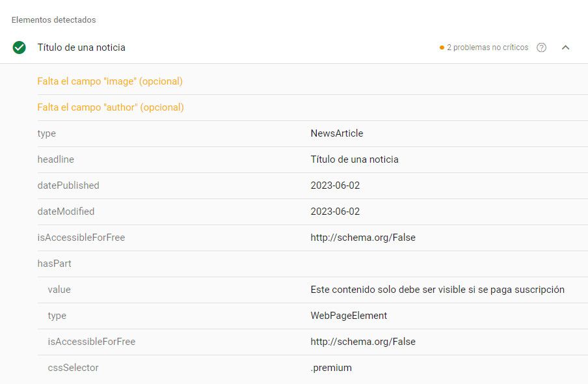Open the 'Falta el campo author (opcional)' warning
Image resolution: width=588 pixels, height=384 pixels.
click(112, 107)
